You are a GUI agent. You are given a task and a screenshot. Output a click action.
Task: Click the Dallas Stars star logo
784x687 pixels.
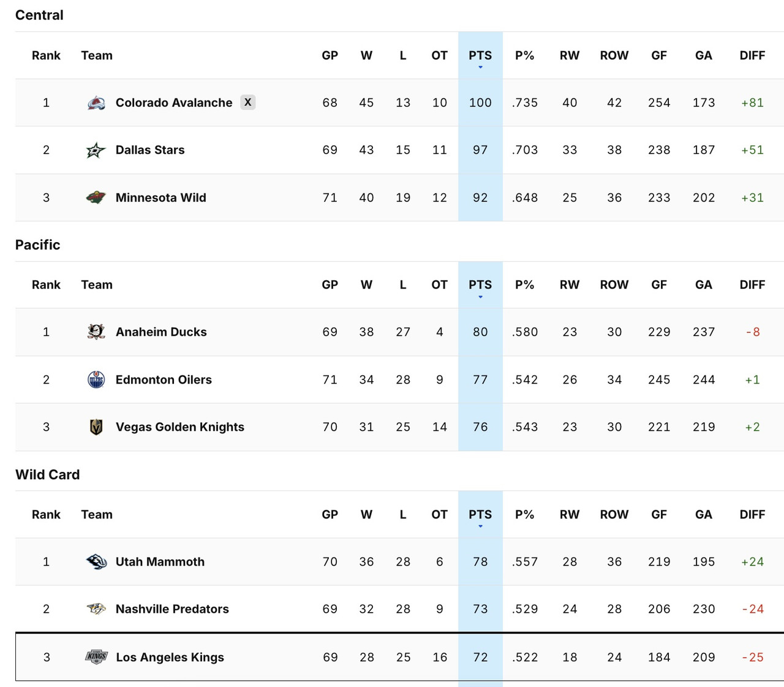96,150
